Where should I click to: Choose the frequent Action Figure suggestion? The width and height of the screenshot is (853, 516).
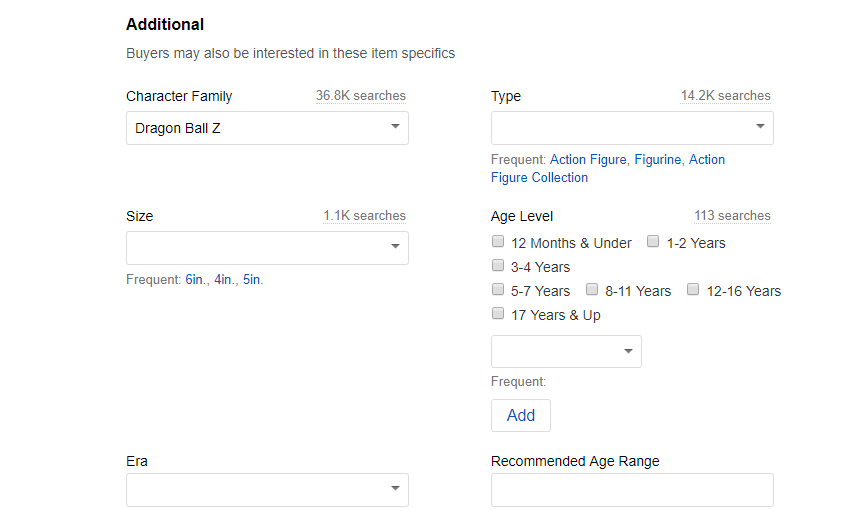pyautogui.click(x=588, y=159)
